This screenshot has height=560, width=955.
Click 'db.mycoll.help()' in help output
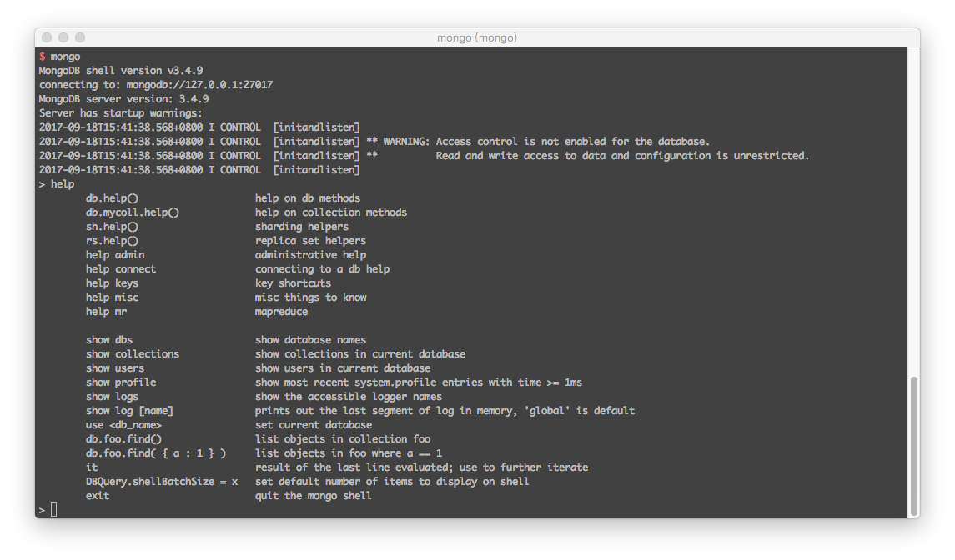[133, 212]
